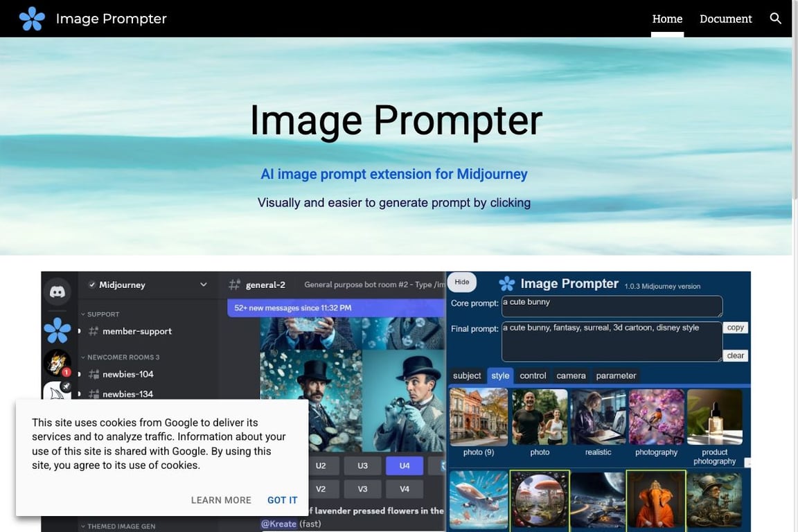Image resolution: width=798 pixels, height=532 pixels.
Task: Open the newbies-104 channel
Action: 121,374
